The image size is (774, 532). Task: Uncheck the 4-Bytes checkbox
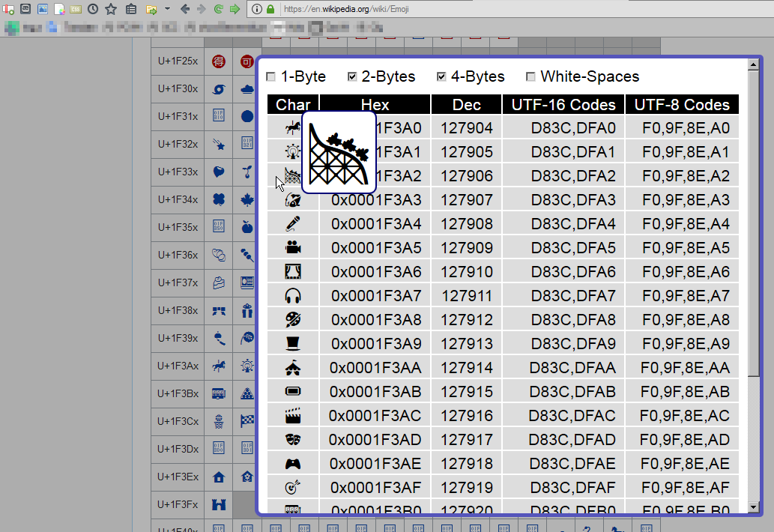tap(441, 76)
